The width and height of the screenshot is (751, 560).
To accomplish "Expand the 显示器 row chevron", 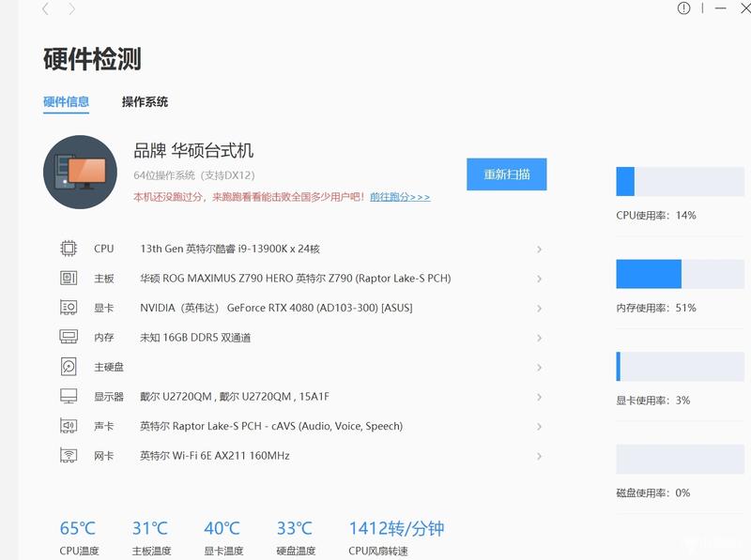I will [x=539, y=398].
